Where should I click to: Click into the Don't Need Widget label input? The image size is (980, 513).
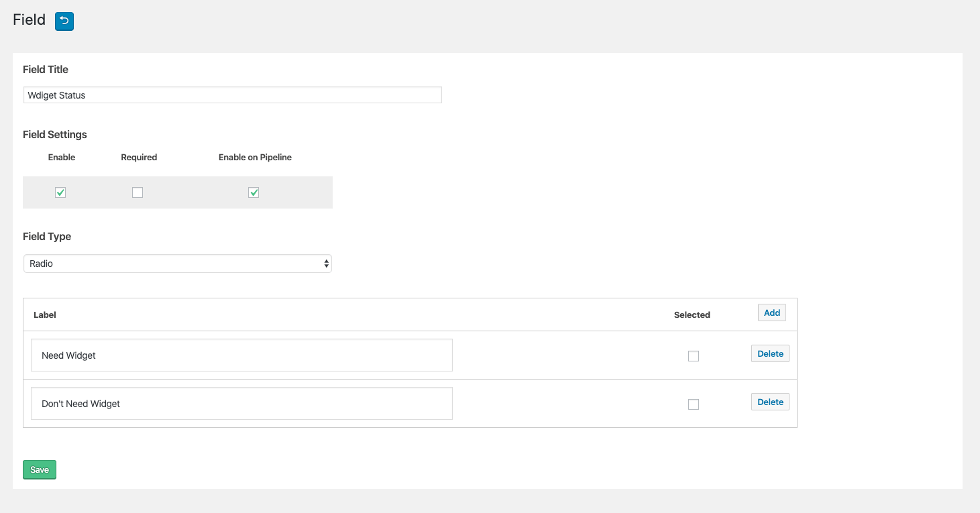click(x=241, y=403)
